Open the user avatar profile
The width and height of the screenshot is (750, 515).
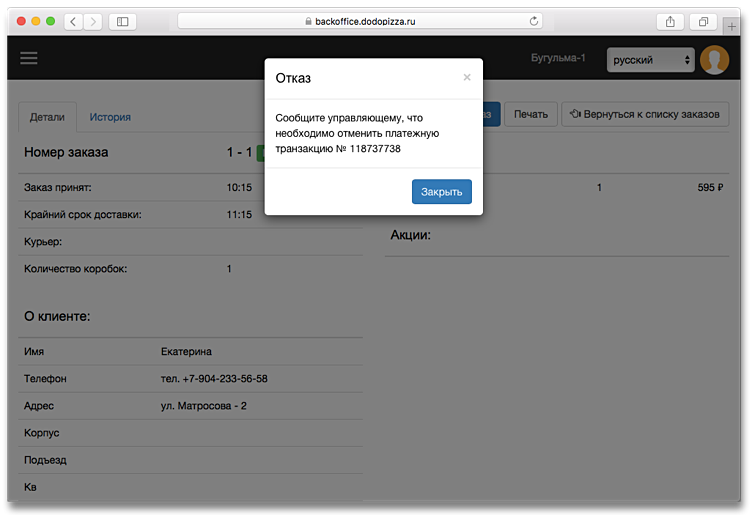coord(714,60)
